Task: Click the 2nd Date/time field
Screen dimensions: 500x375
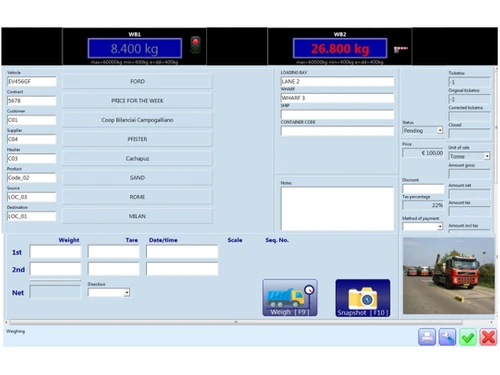Action: point(182,269)
